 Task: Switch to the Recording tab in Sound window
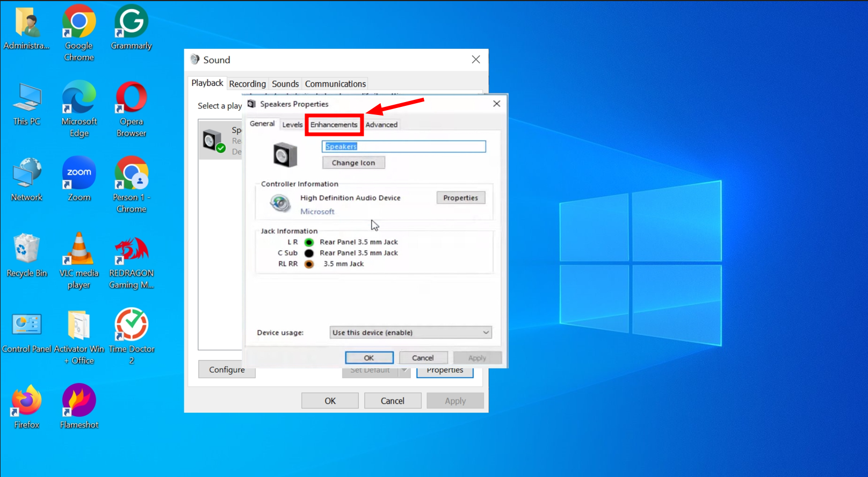pos(247,84)
